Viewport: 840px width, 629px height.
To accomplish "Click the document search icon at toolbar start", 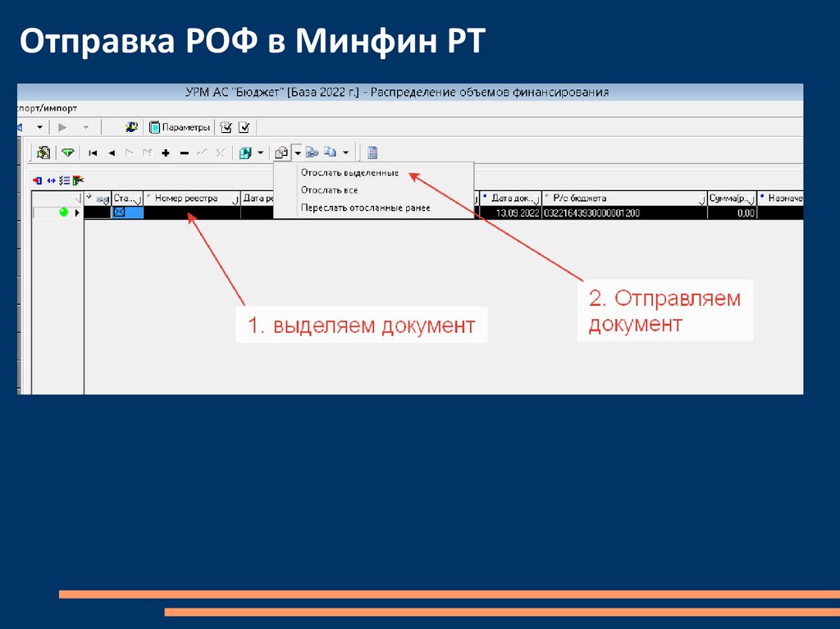I will [x=43, y=153].
